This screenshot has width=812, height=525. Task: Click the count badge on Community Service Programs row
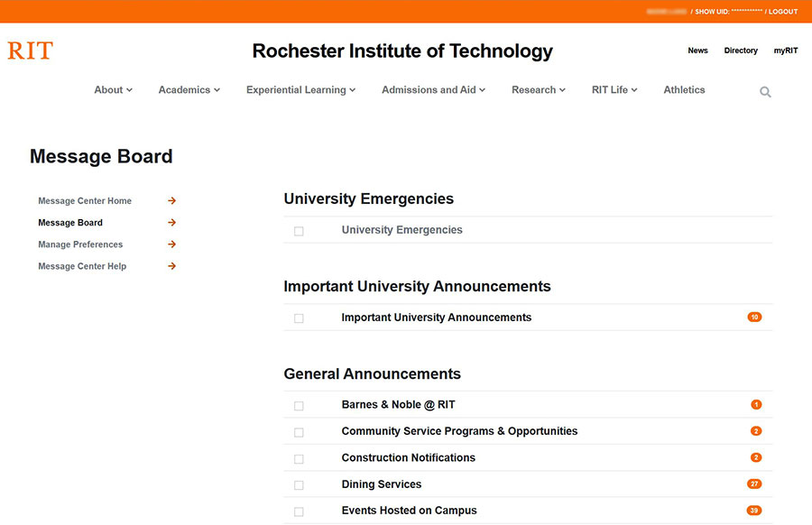tap(756, 431)
